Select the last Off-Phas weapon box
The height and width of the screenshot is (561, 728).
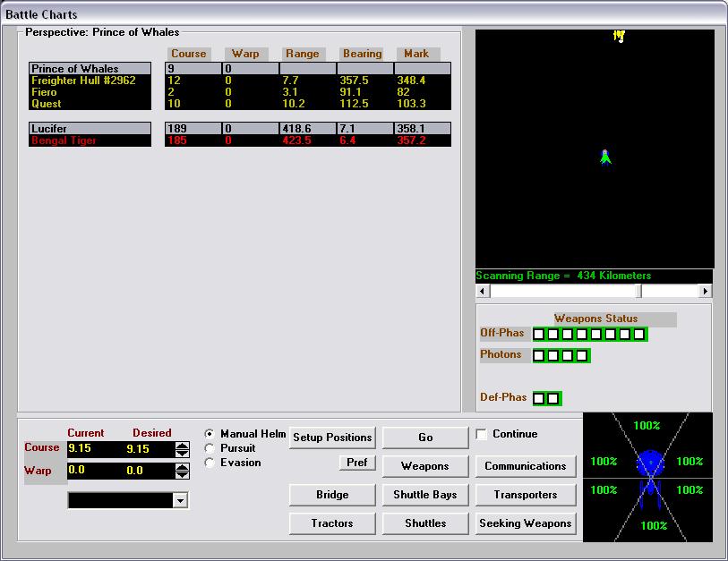(x=638, y=334)
